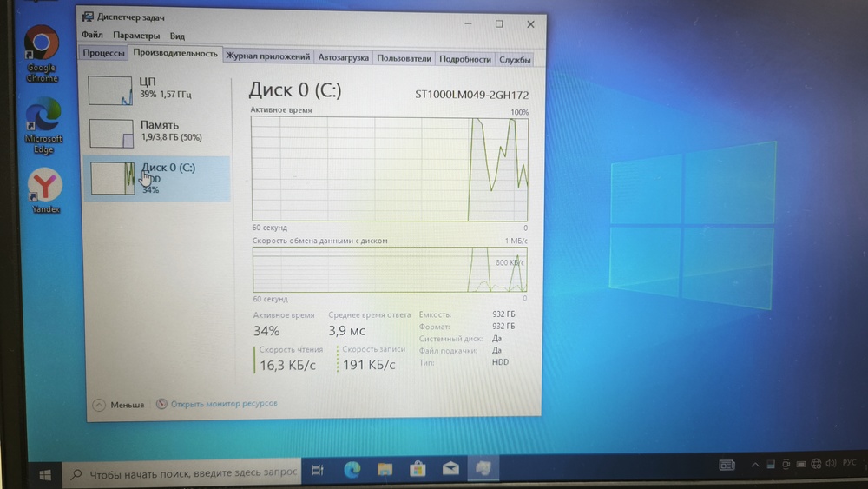The image size is (868, 489).
Task: Click the 3,9 мс response time value
Action: (346, 331)
